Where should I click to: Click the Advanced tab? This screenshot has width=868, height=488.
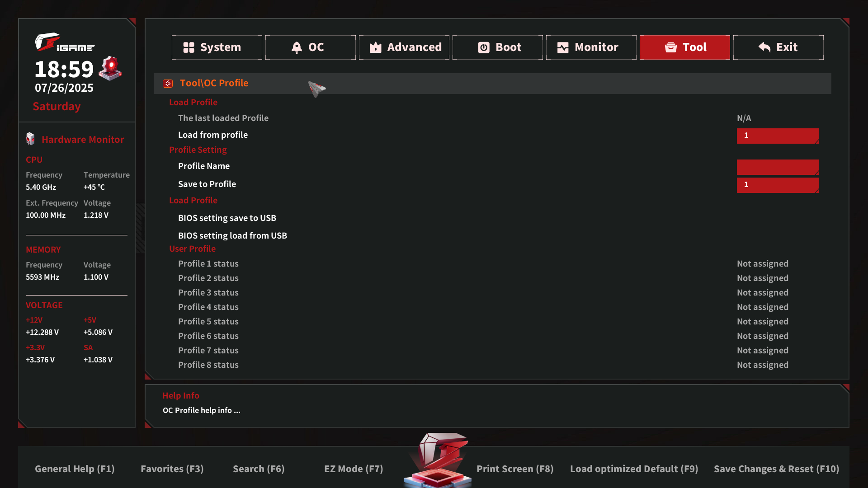(x=404, y=47)
